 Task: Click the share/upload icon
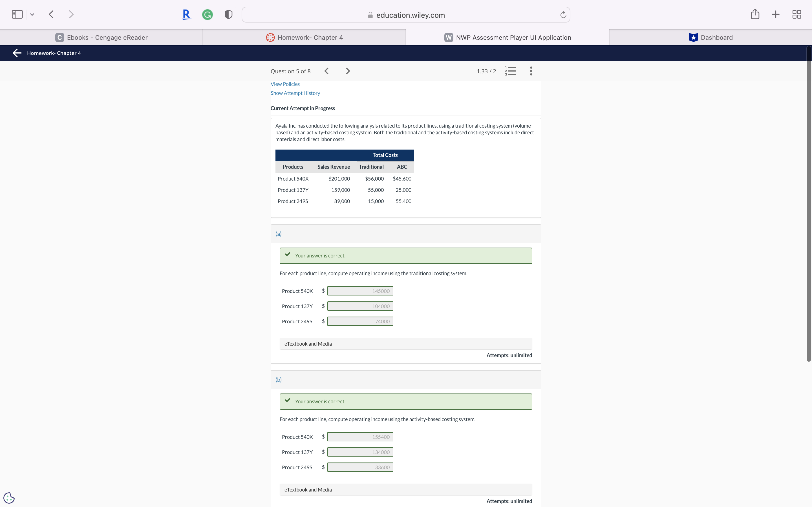[x=755, y=14]
